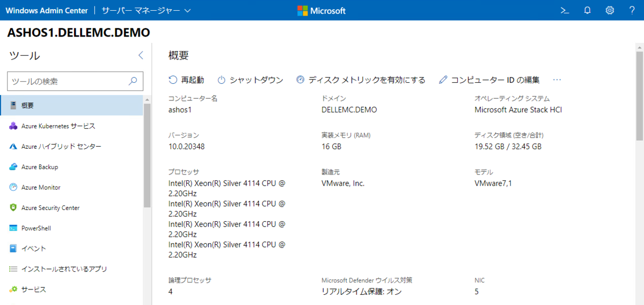The image size is (644, 305).
Task: Click the Azure Monitor gauge icon
Action: [13, 187]
